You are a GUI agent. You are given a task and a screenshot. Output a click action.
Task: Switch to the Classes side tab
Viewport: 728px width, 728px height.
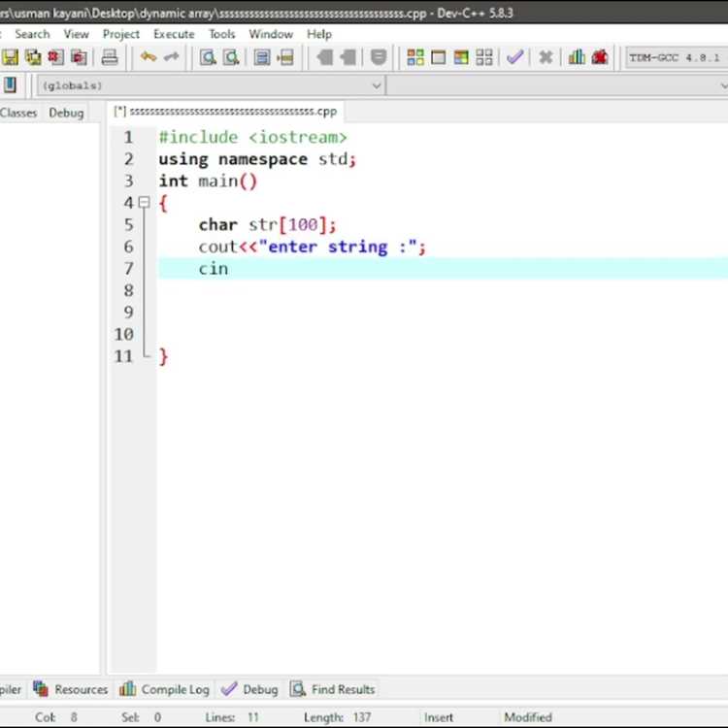coord(18,113)
